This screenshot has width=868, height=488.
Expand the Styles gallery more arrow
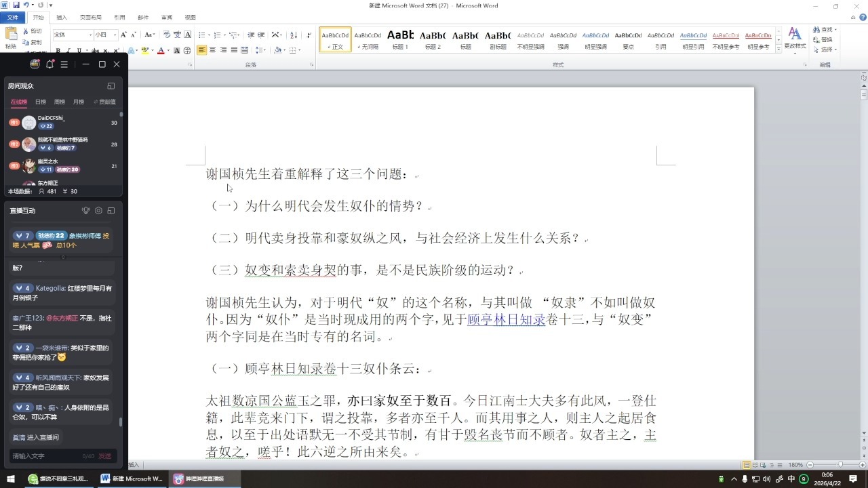pos(777,48)
